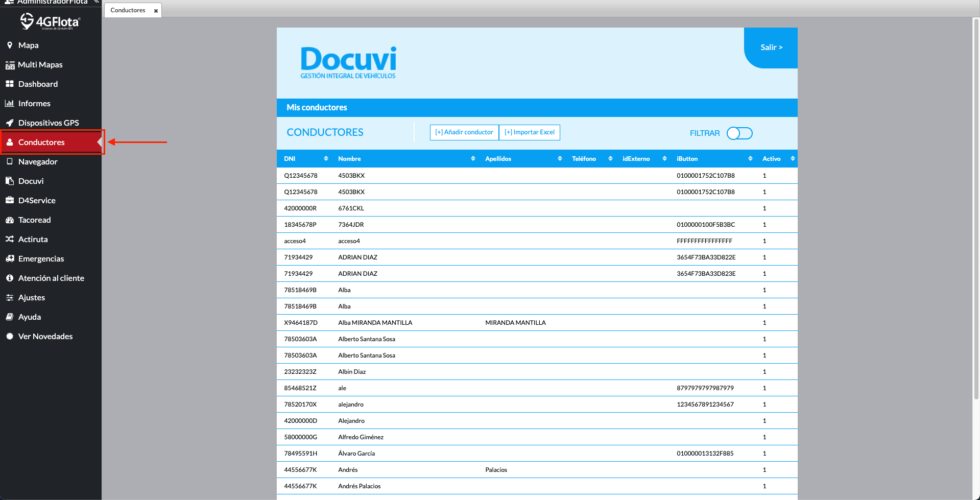This screenshot has width=980, height=500.
Task: Click the Añadir conductor button
Action: pyautogui.click(x=464, y=132)
